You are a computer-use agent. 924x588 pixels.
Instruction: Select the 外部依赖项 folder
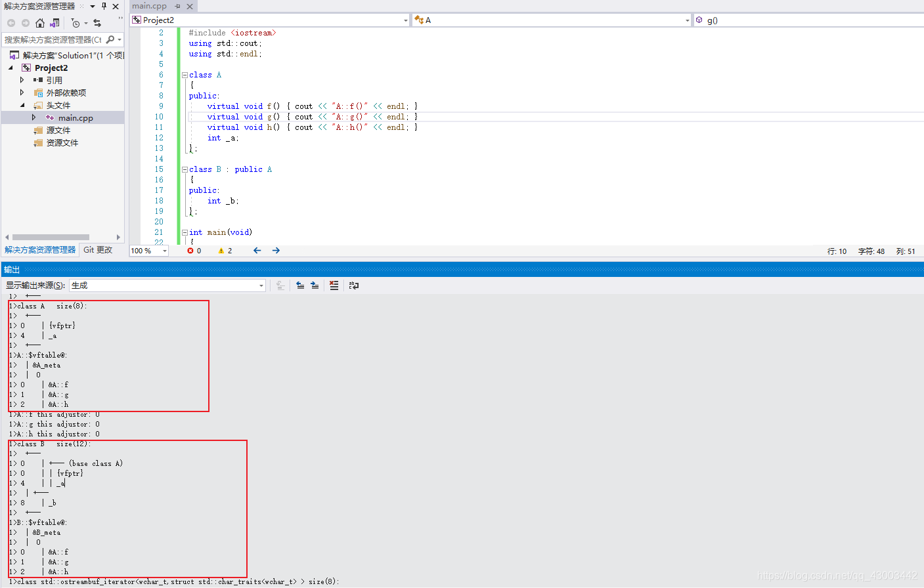[66, 93]
